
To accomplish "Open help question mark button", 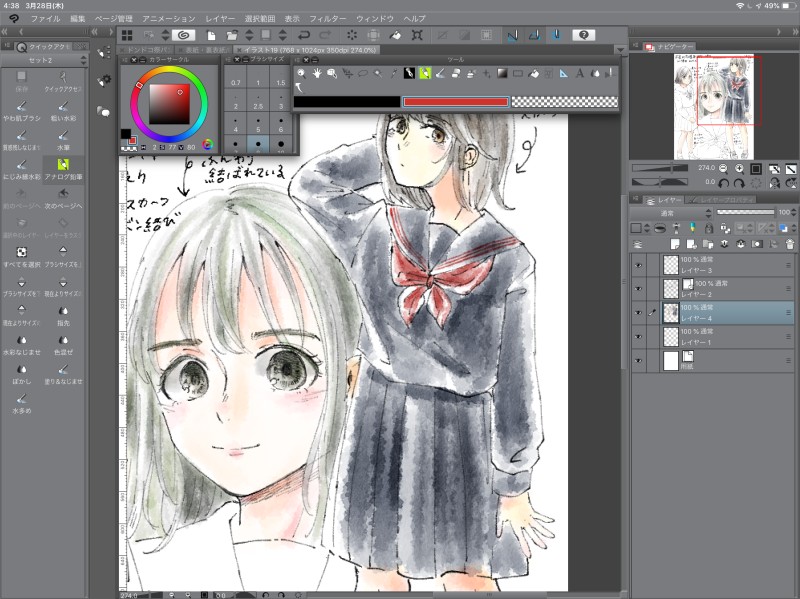I will 584,35.
